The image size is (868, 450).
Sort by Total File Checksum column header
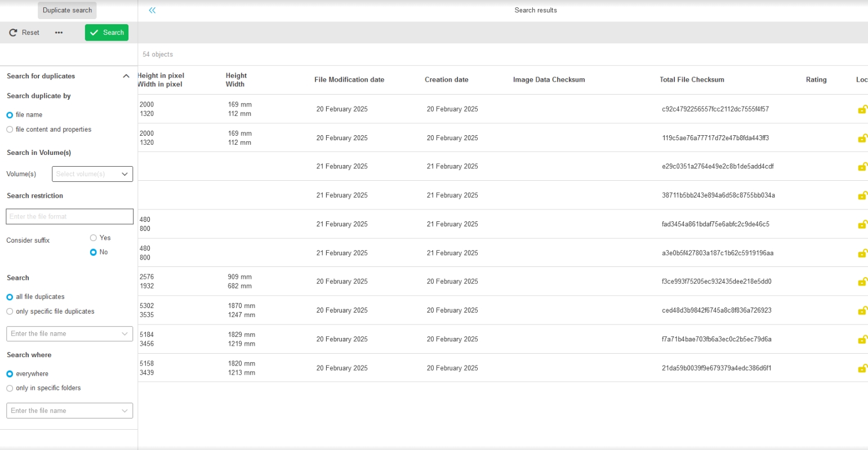pyautogui.click(x=692, y=80)
